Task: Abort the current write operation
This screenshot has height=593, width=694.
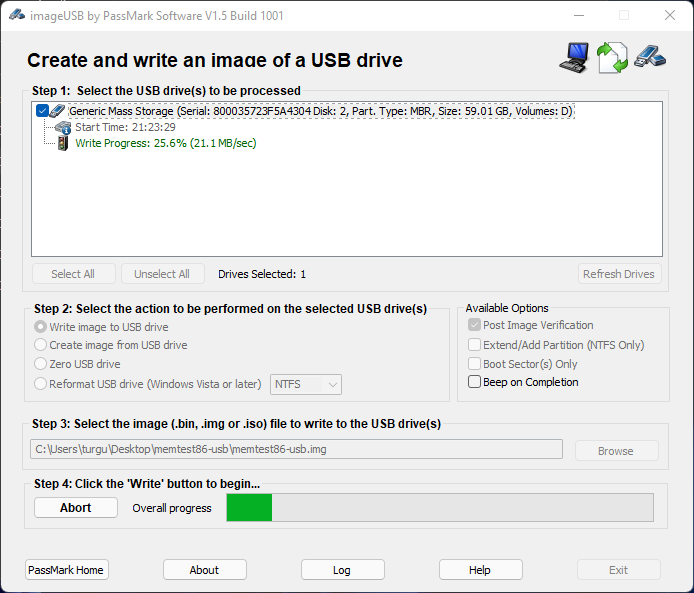Action: point(75,508)
